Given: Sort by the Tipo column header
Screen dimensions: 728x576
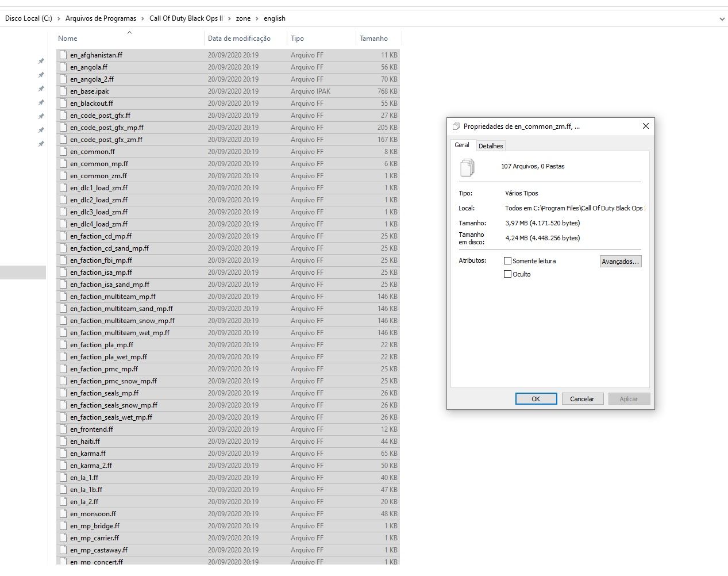Looking at the screenshot, I should (x=321, y=39).
